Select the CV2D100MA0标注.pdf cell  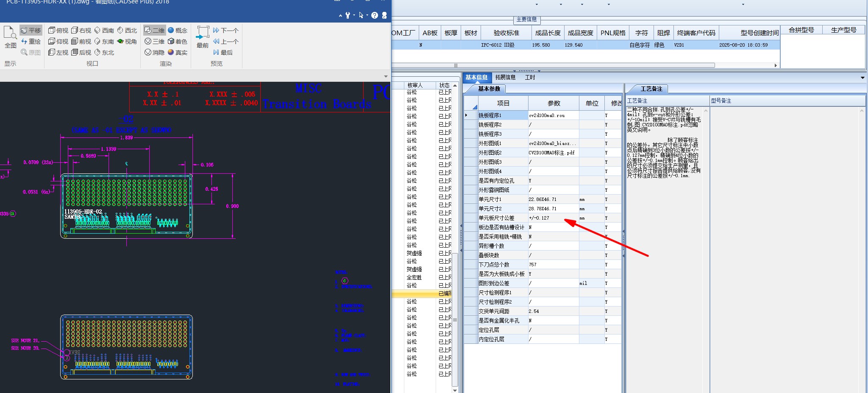(554, 153)
